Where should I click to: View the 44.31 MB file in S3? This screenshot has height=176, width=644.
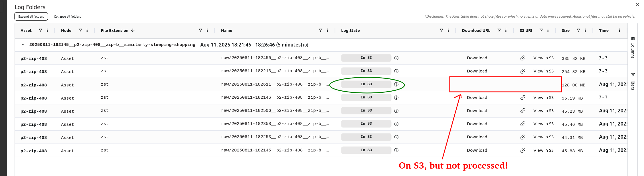pyautogui.click(x=543, y=137)
